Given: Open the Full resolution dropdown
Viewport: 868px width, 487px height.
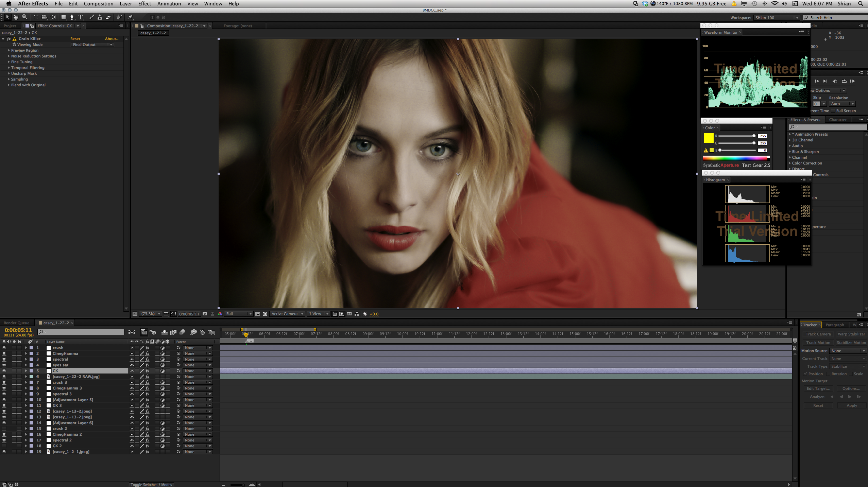Looking at the screenshot, I should pos(239,314).
